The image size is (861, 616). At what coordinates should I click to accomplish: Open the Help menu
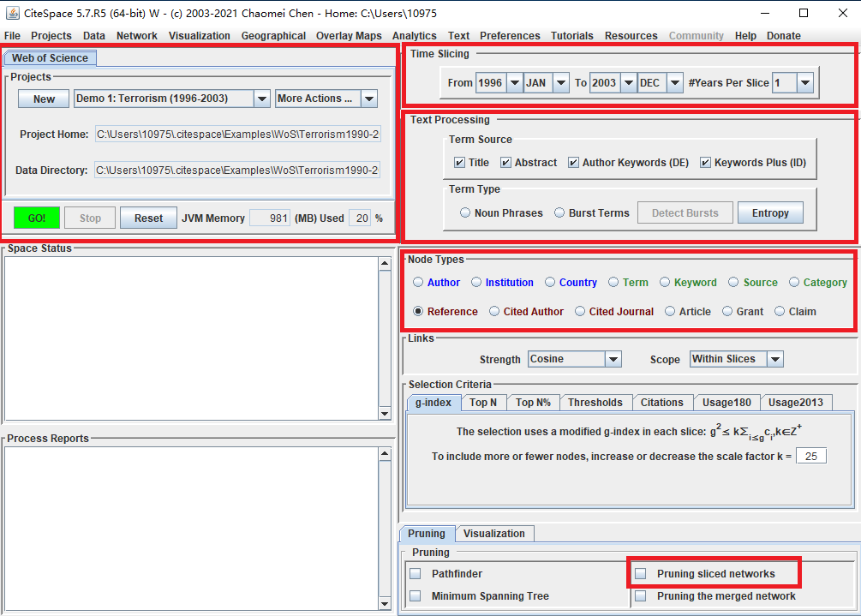pos(745,36)
